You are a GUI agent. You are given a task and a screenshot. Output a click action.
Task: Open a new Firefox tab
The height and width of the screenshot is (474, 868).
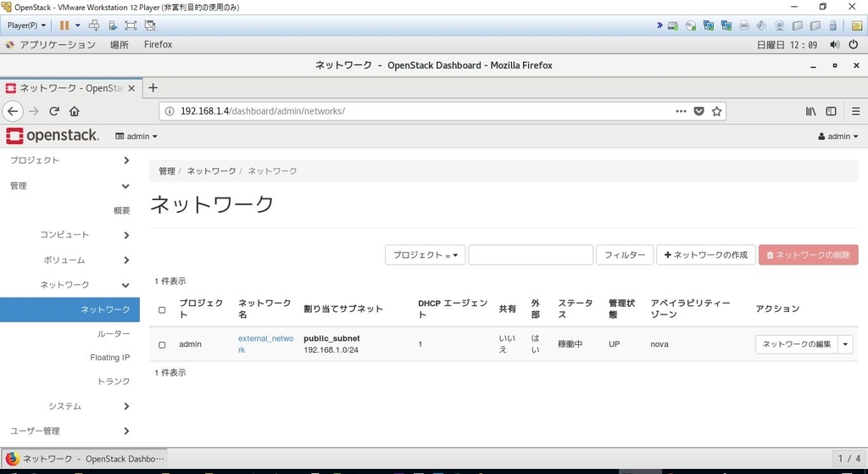[x=153, y=87]
